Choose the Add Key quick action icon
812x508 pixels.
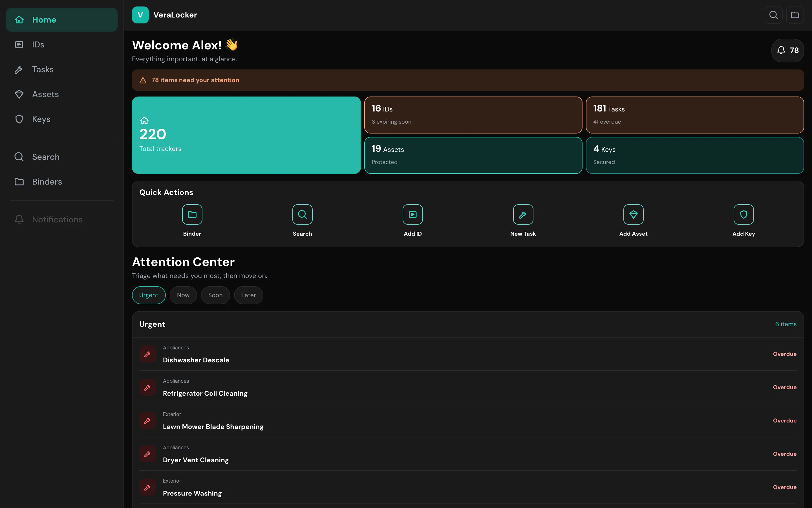(x=743, y=214)
